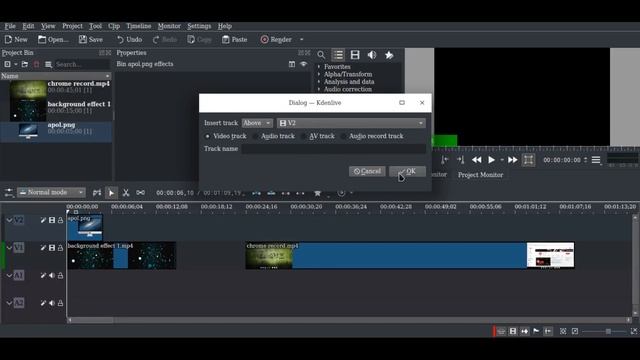Select the Video track radio button

(208, 136)
